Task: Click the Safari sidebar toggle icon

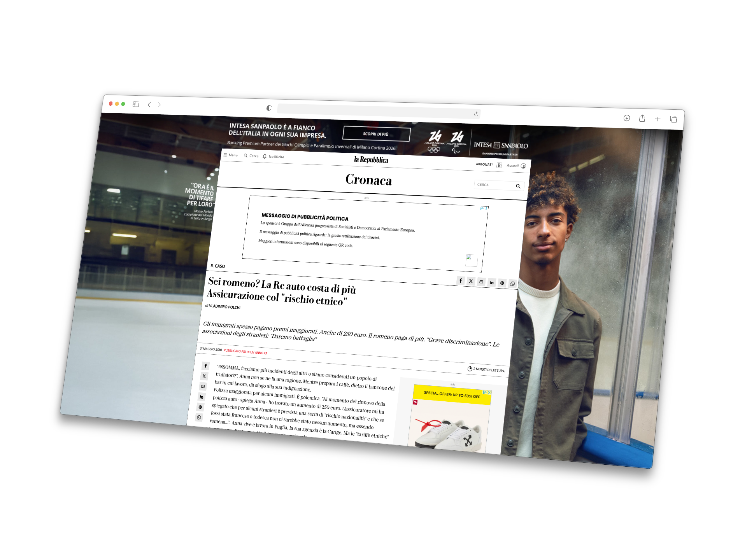Action: [136, 104]
